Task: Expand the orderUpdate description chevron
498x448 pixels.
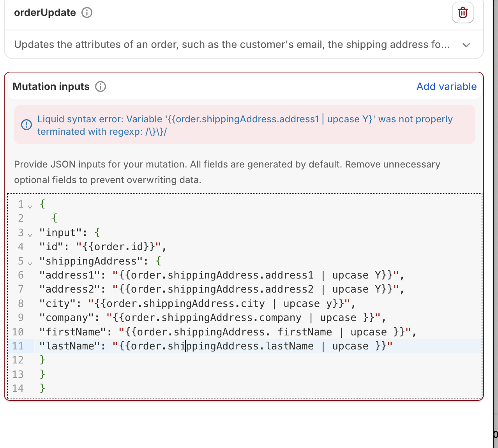Action: [466, 45]
